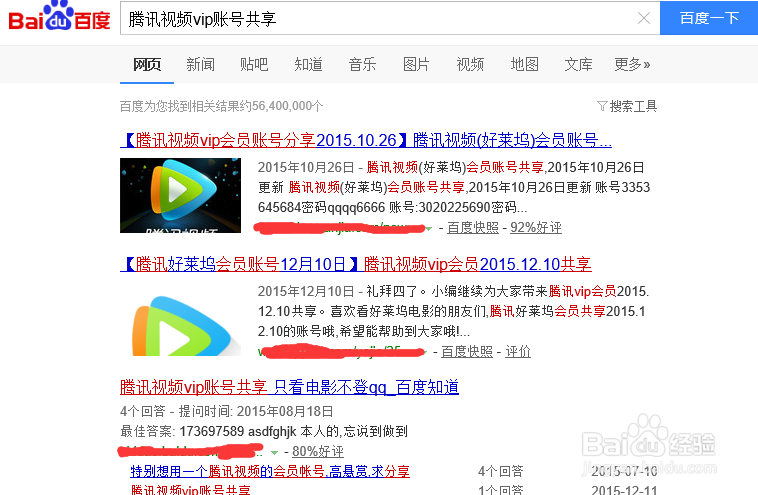Viewport: 758px width, 495px height.
Task: Go to the 文库 tab
Action: [x=578, y=64]
